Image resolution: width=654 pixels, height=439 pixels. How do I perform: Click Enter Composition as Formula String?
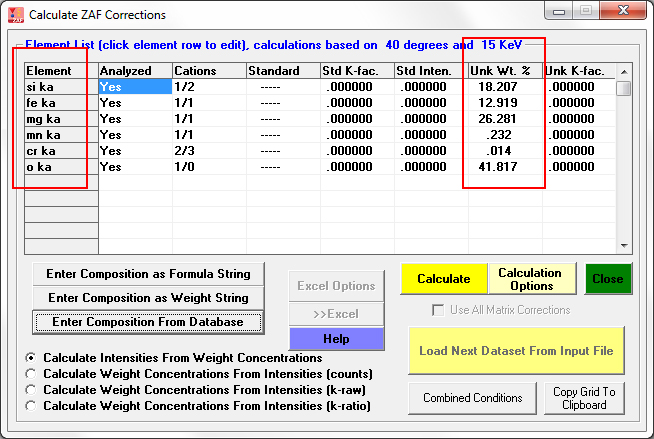click(149, 273)
